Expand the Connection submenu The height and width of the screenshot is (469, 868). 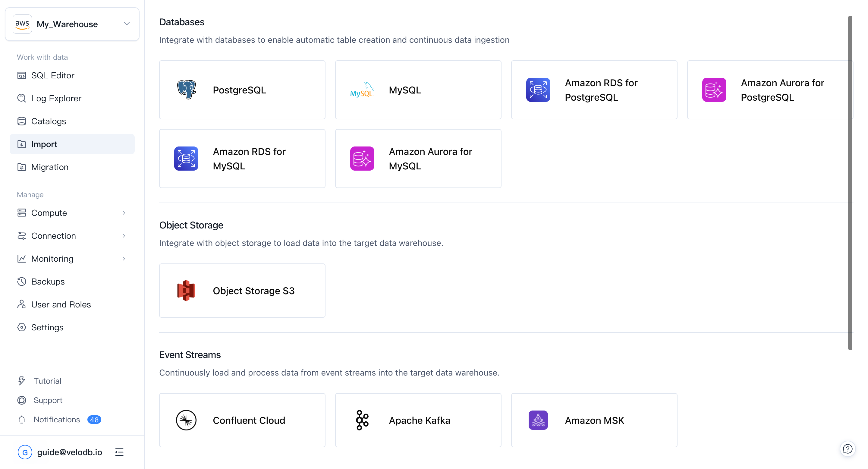pyautogui.click(x=124, y=235)
